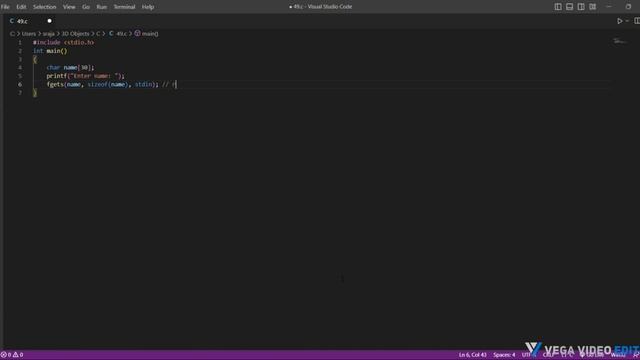Open the Run menu

pos(102,7)
